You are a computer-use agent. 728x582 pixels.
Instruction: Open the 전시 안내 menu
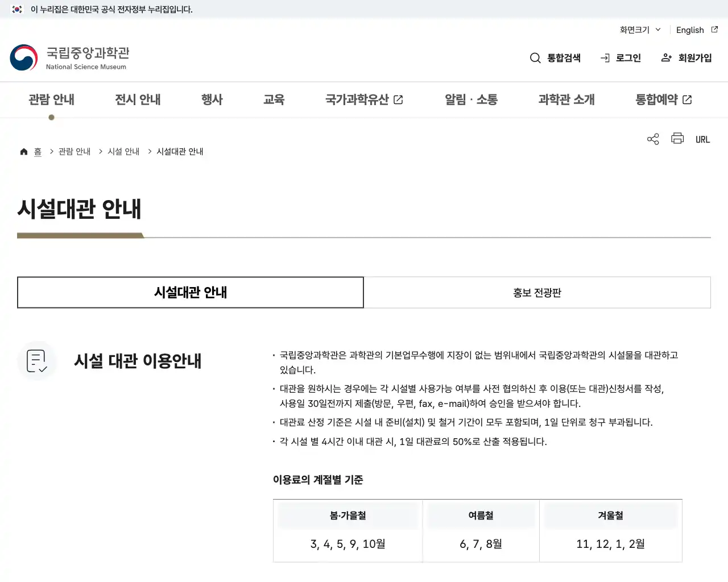click(138, 99)
